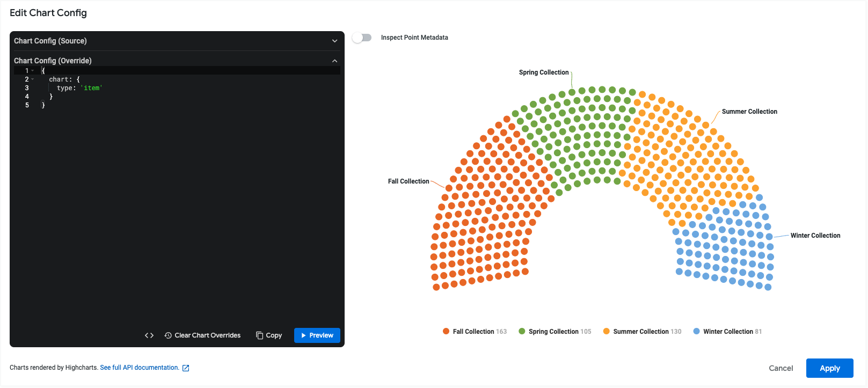The height and width of the screenshot is (388, 868).
Task: Fold the chart block at line 2
Action: pos(33,79)
